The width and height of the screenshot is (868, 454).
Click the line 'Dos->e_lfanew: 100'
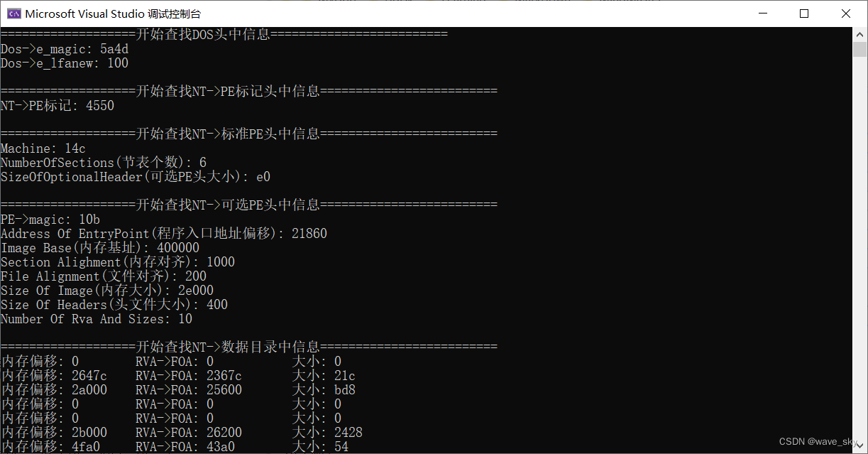(x=65, y=63)
